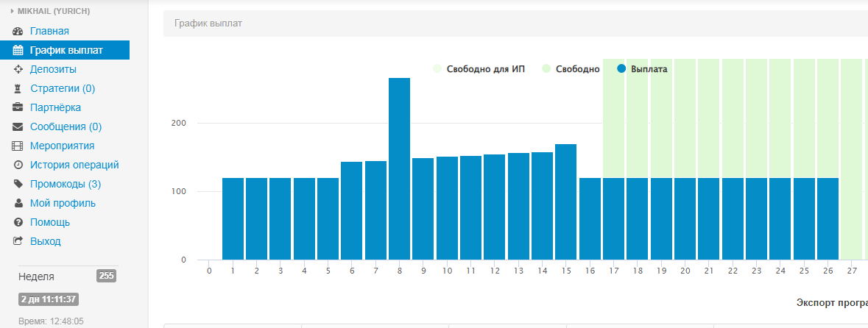This screenshot has height=328, width=868.
Task: Click the Неделя 255 counter badge
Action: pos(106,277)
